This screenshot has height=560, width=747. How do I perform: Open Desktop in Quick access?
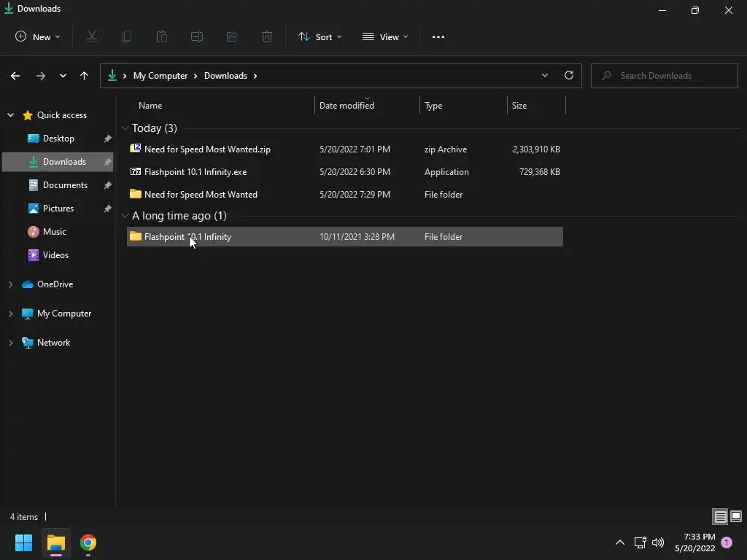click(x=58, y=139)
